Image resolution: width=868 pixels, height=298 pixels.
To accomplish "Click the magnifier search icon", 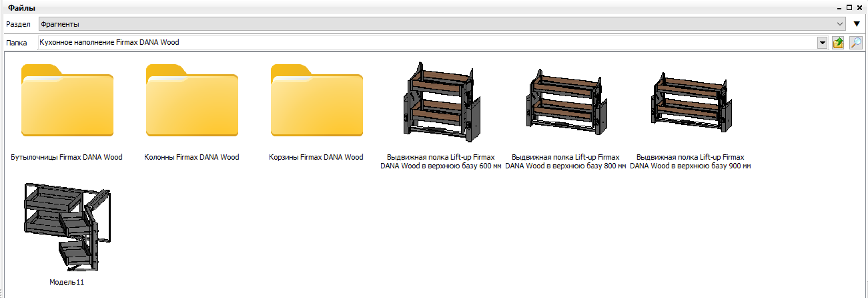I will pos(855,43).
